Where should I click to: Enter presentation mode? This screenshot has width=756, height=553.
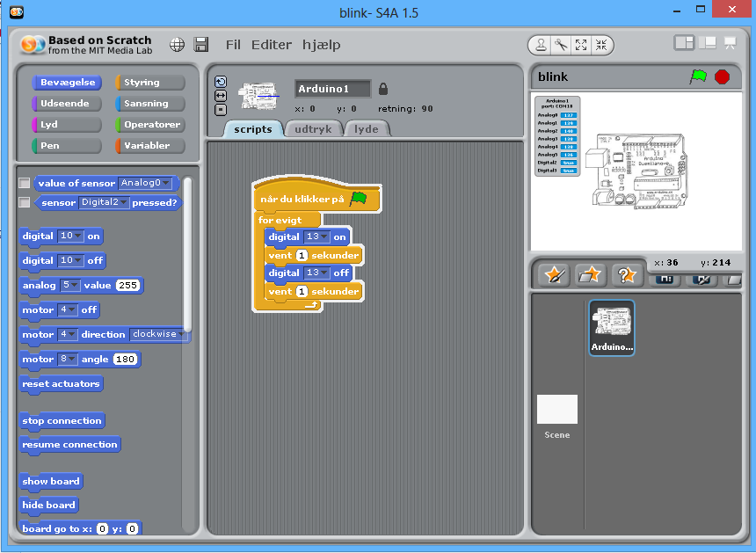tap(730, 43)
